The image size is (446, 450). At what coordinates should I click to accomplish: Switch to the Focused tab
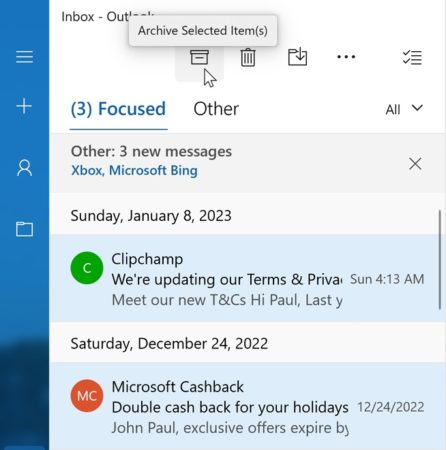(x=118, y=109)
